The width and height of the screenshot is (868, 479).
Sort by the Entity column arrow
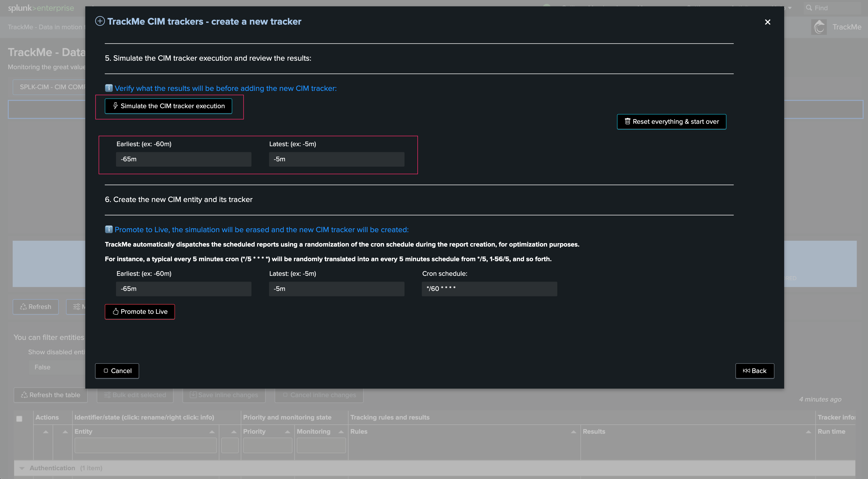[212, 431]
